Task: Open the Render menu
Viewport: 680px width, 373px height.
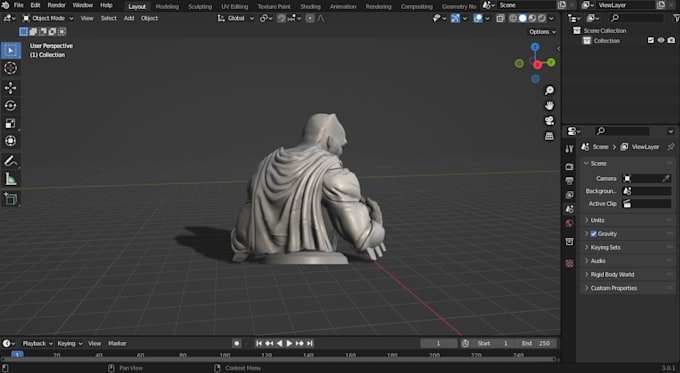Action: (56, 5)
